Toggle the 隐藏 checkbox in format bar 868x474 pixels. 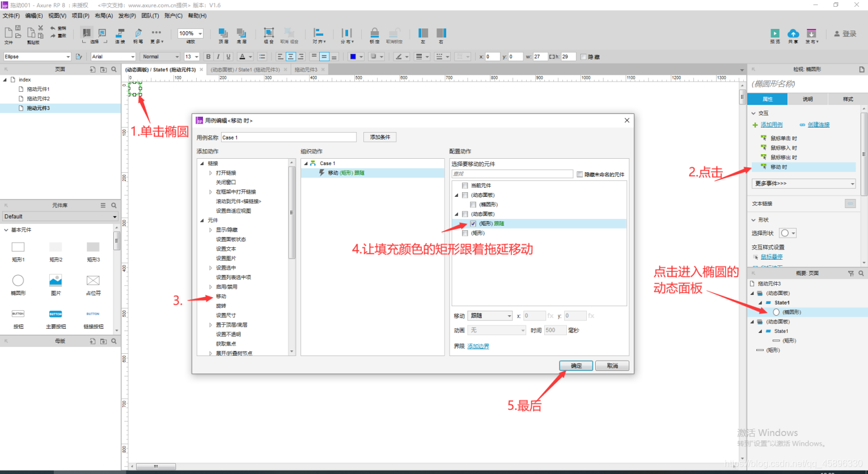pos(583,57)
